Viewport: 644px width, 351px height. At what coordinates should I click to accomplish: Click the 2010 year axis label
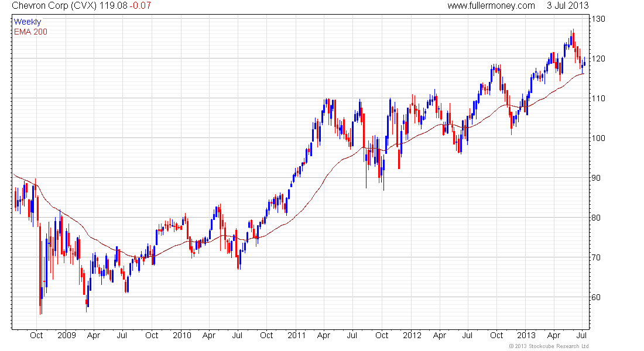tap(182, 335)
